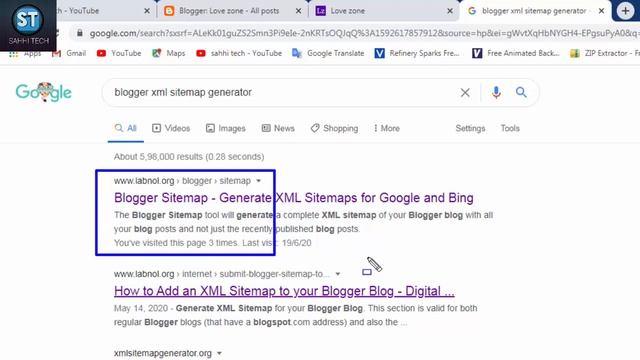The image size is (640, 360).
Task: Switch to News results
Action: [x=278, y=128]
